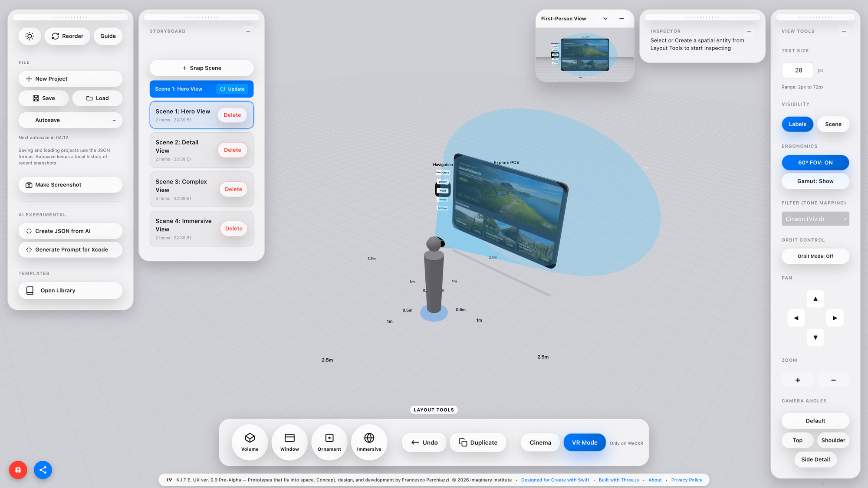Screen dimensions: 868x488
Task: Click the red bug report icon
Action: coord(18,470)
